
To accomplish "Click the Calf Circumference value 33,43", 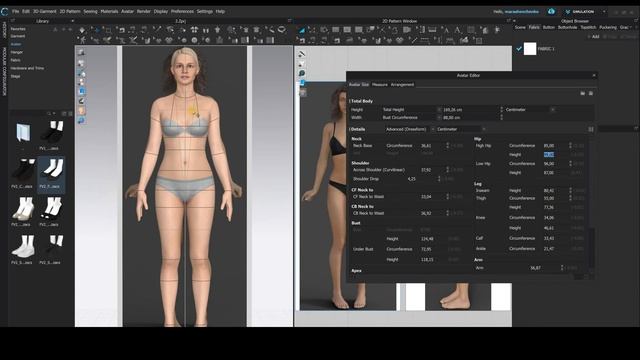I will [x=549, y=238].
